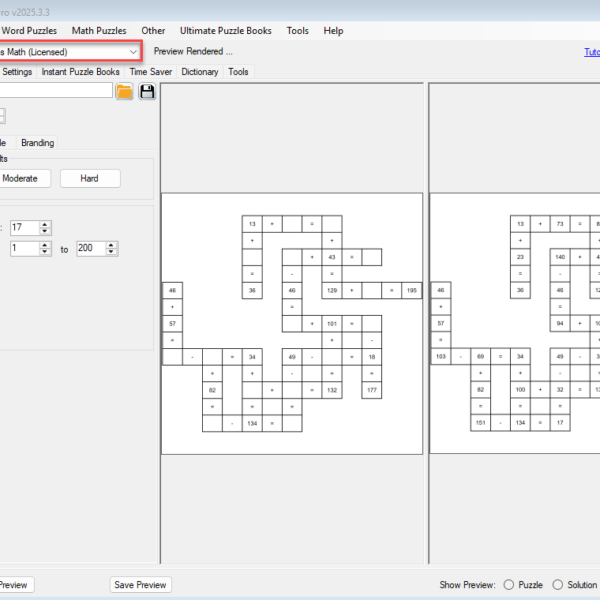Click the floppy disk save icon
600x600 pixels.
(x=148, y=92)
